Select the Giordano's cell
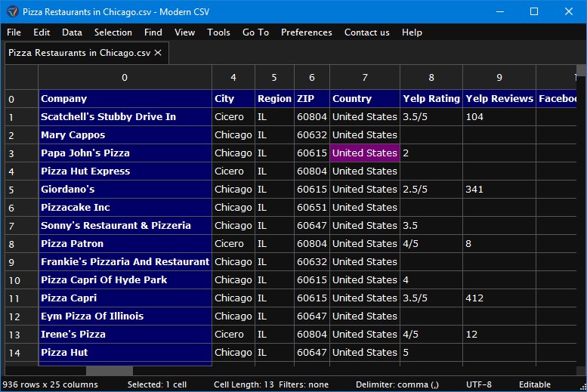This screenshot has height=392, width=587. point(125,190)
